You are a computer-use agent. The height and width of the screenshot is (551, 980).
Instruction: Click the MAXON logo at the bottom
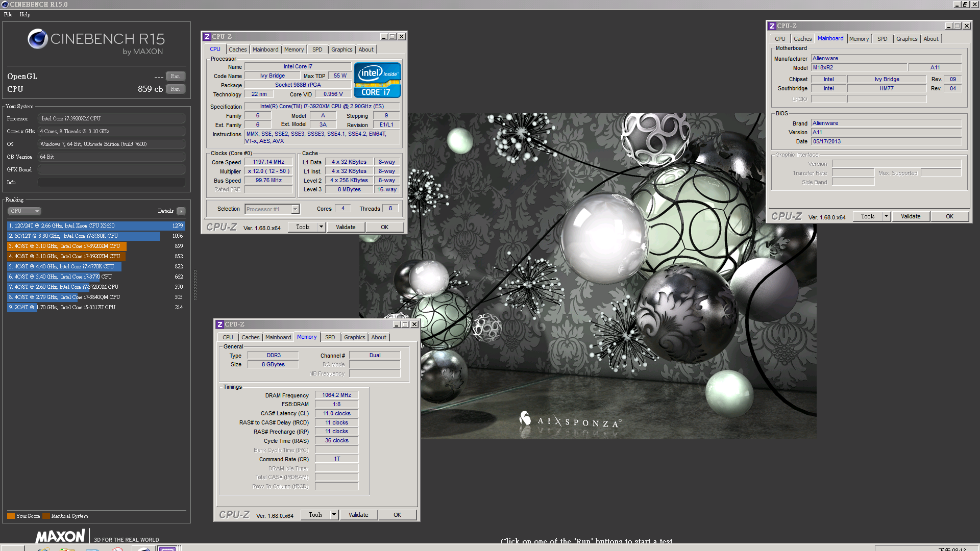[60, 536]
